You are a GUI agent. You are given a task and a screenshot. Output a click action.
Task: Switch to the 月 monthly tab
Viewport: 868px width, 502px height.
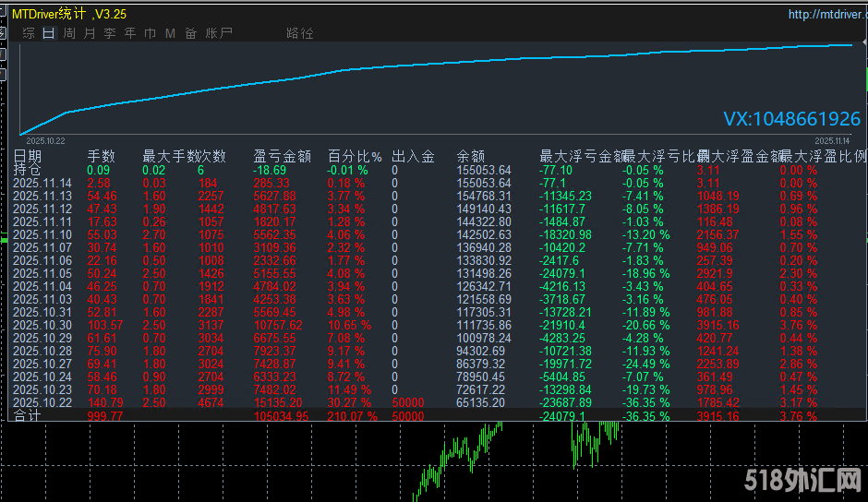tap(90, 33)
